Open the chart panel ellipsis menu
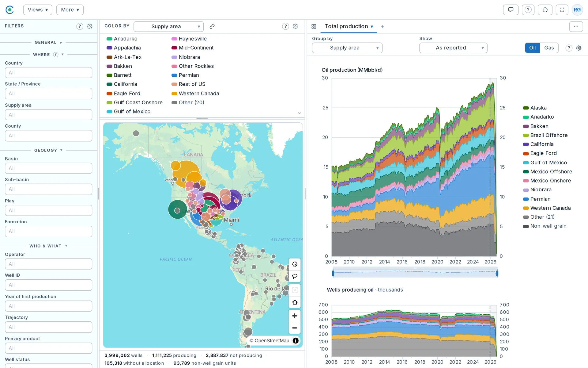 (576, 26)
